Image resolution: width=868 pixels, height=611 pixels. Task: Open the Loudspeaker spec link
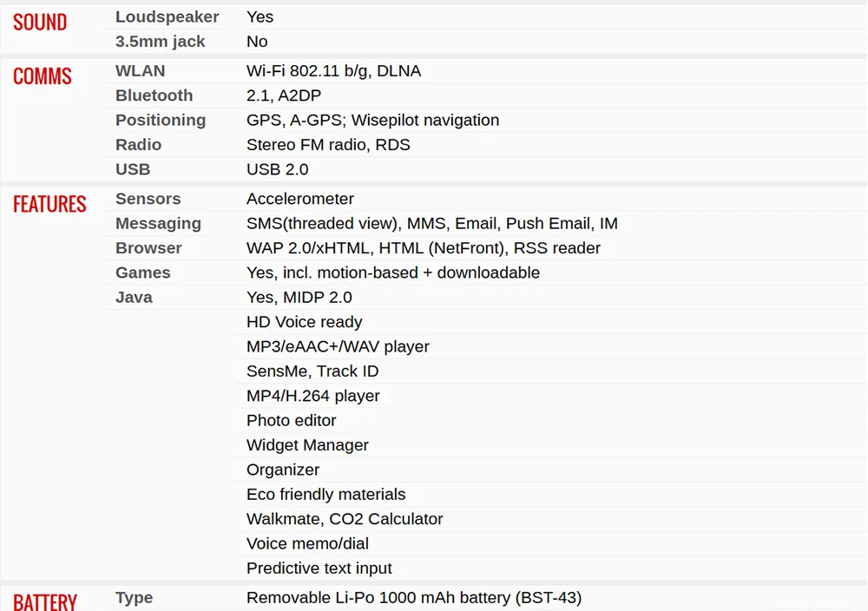coord(167,16)
